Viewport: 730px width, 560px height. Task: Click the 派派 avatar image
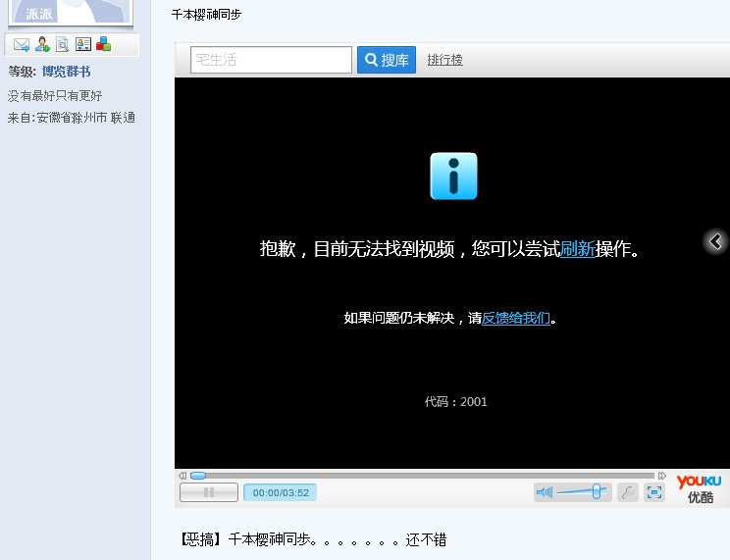coord(71,12)
